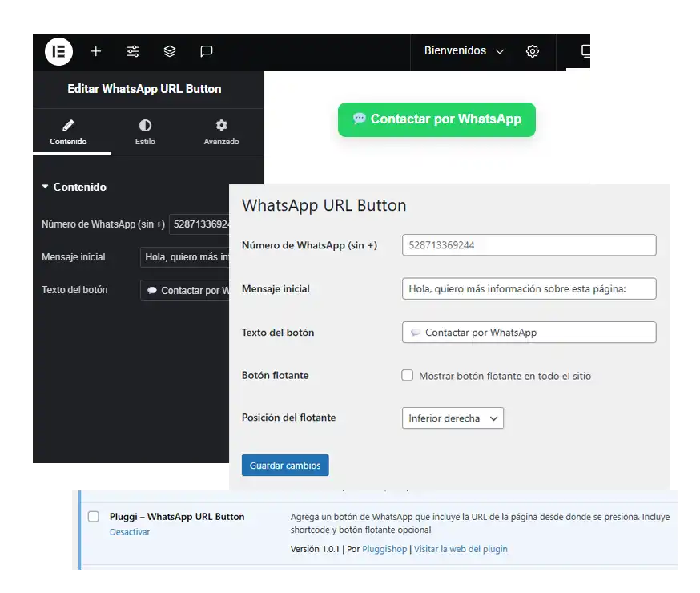Image resolution: width=700 pixels, height=593 pixels.
Task: Edit Texto del botón in Elementor panel
Action: [184, 290]
